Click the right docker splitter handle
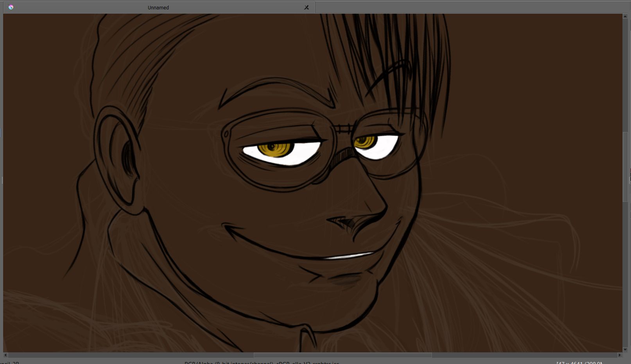This screenshot has width=631, height=364. tap(629, 180)
